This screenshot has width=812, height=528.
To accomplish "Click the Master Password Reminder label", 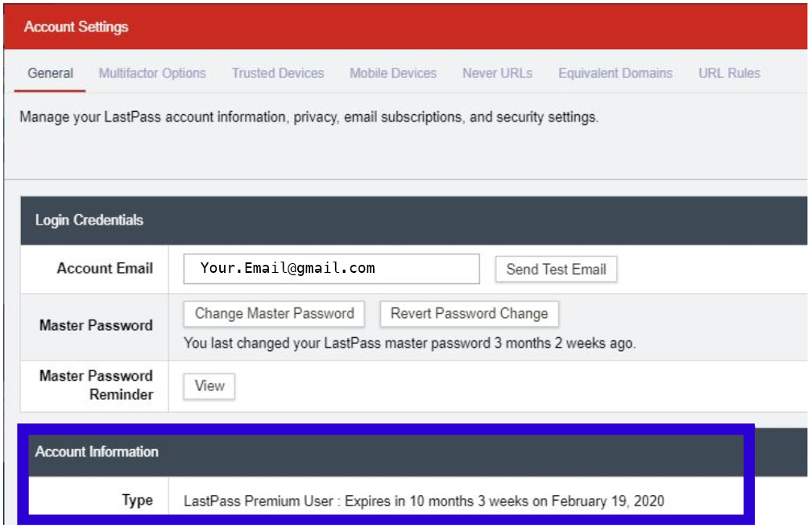I will pyautogui.click(x=96, y=386).
